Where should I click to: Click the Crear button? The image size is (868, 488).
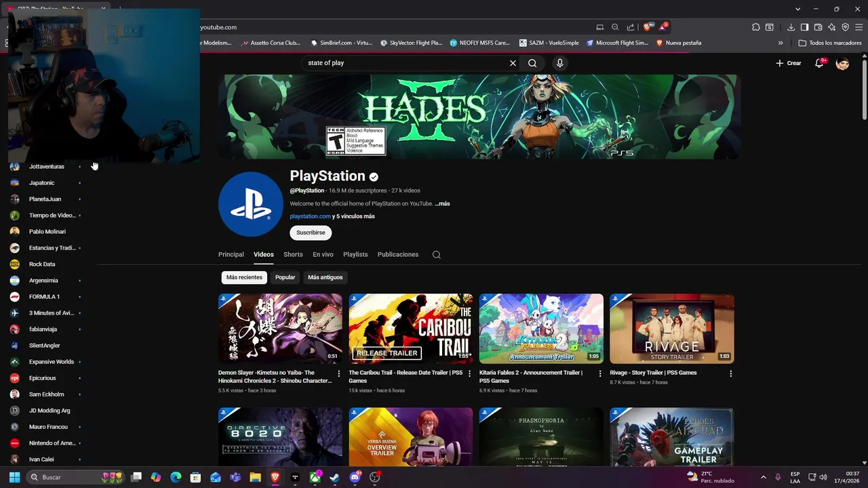click(789, 63)
